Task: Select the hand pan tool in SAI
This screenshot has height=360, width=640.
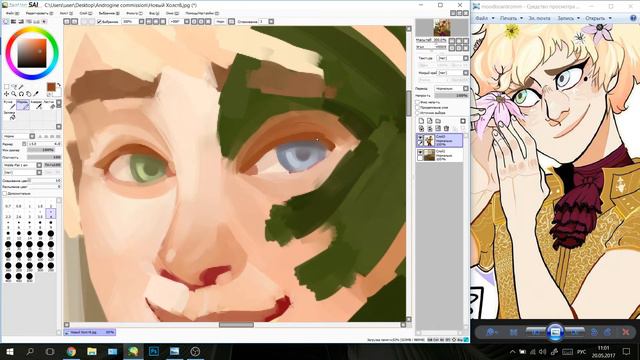Action: [29, 94]
